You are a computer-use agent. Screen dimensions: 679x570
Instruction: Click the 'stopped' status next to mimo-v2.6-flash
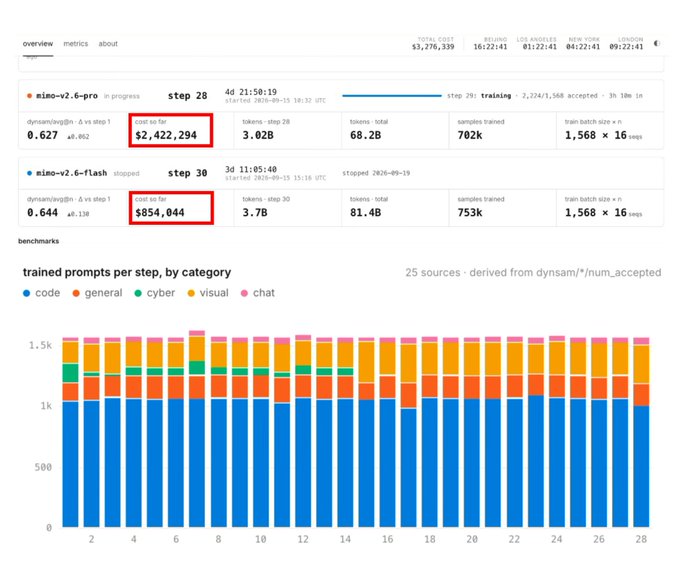126,174
